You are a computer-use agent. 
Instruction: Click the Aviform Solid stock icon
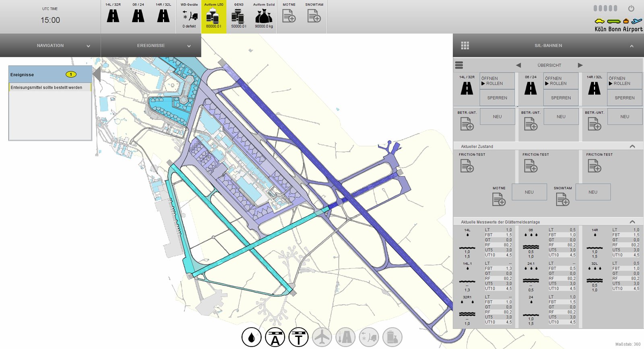[x=264, y=16]
